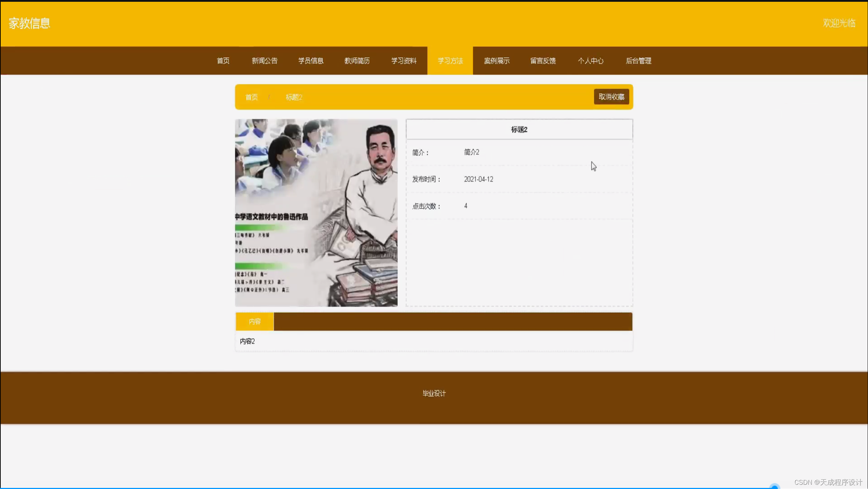
Task: Open the 个人中心 personal center
Action: click(x=591, y=61)
